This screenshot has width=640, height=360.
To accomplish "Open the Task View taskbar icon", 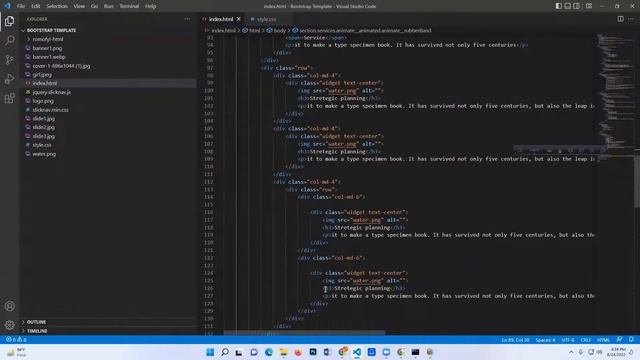I will (x=239, y=352).
